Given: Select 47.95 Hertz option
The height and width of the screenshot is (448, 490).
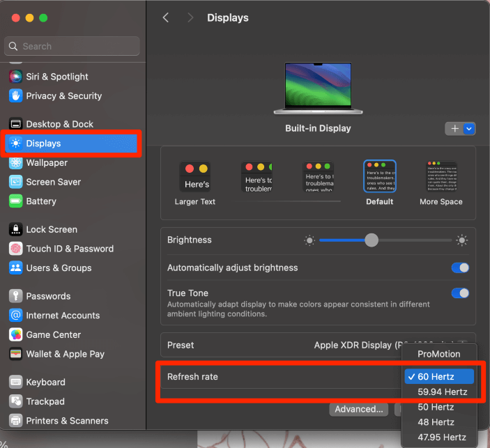Looking at the screenshot, I should coord(439,438).
